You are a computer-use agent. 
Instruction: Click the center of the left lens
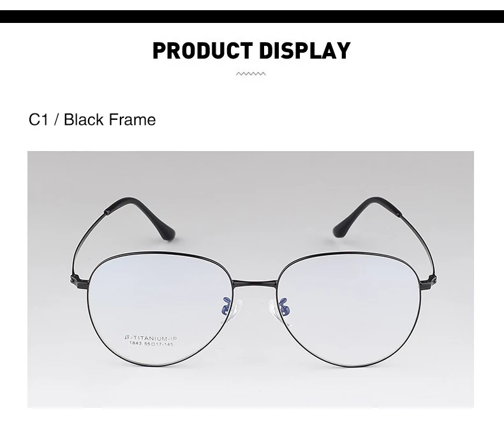(159, 309)
